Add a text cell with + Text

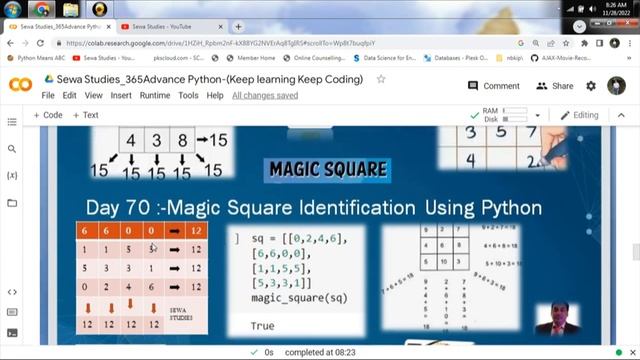click(85, 116)
